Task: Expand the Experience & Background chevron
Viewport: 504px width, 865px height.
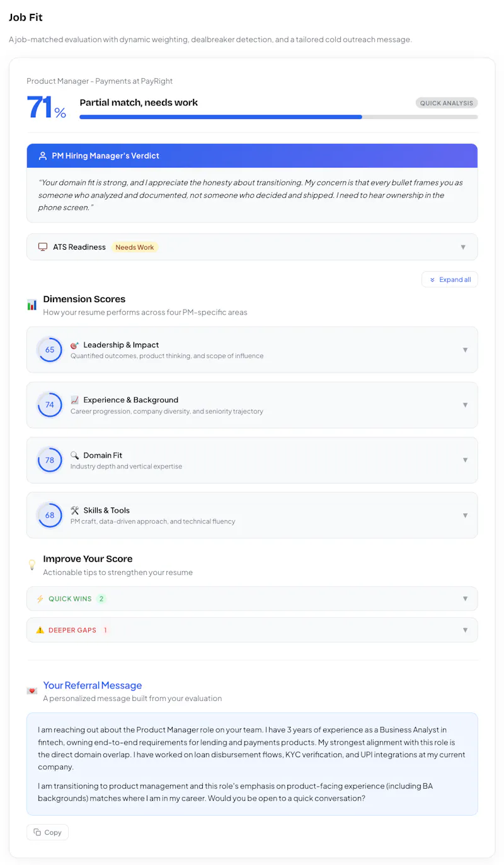Action: pos(465,405)
